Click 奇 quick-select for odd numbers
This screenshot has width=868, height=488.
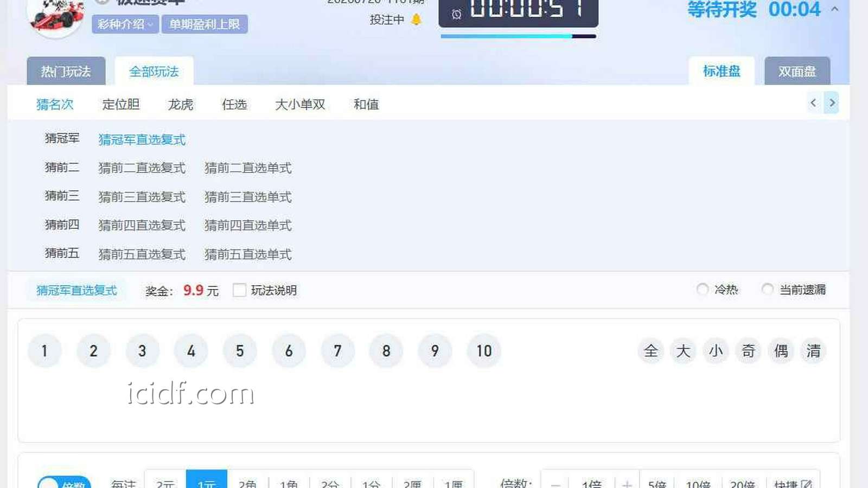click(749, 351)
